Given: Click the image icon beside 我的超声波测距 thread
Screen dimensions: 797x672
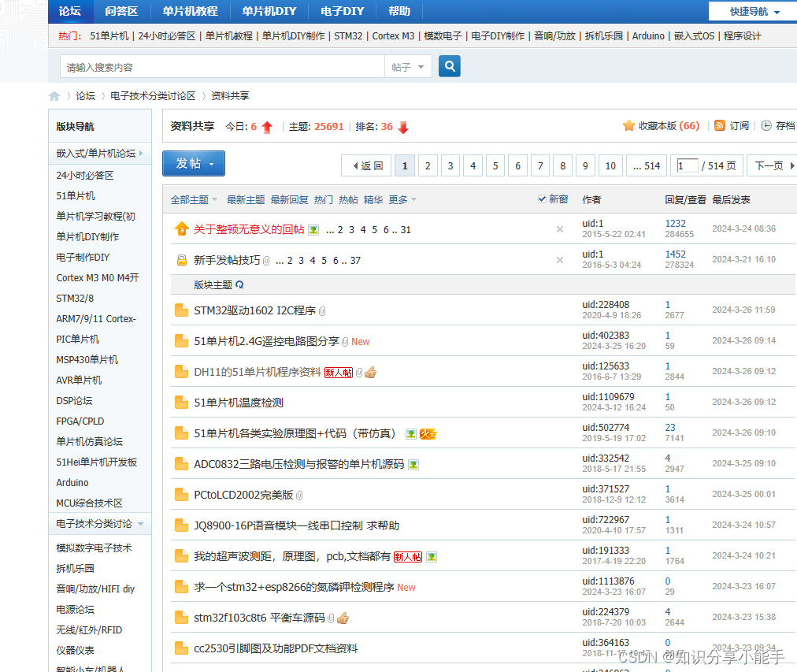Looking at the screenshot, I should point(432,557).
